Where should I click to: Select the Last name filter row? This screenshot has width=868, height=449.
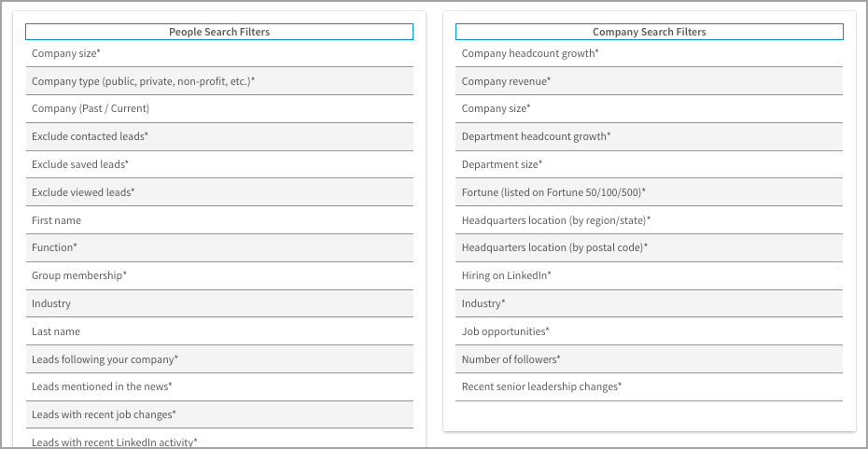point(56,331)
